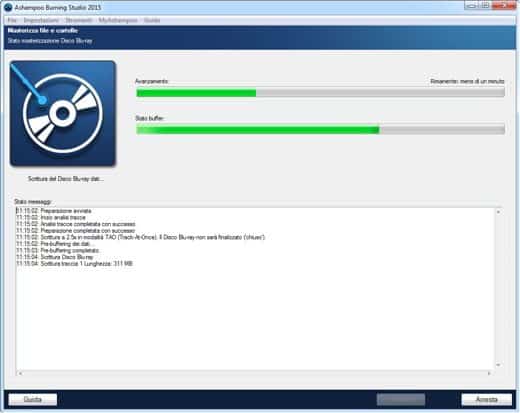Select the 'Inizio analisi tracce' log line

pos(51,217)
